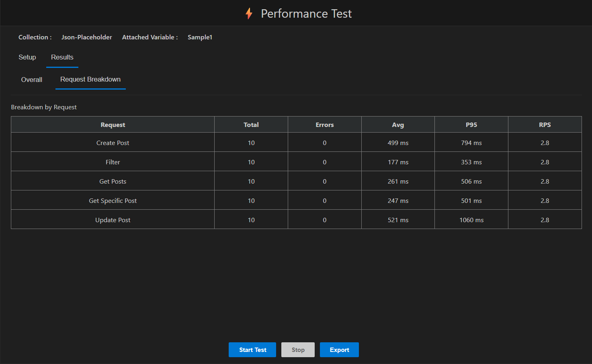Click the RPS column header
The height and width of the screenshot is (364, 592).
point(545,125)
